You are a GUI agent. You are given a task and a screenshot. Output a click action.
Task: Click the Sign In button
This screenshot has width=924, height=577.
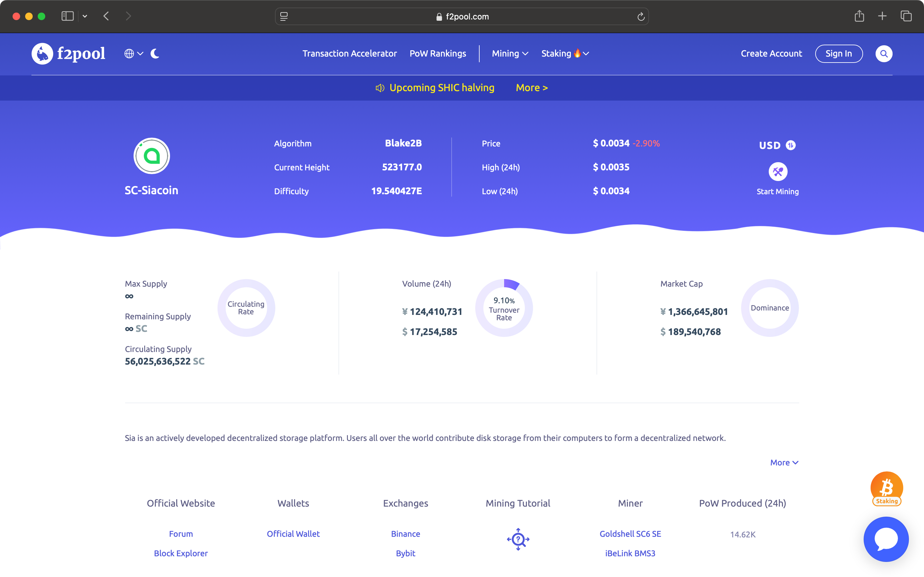click(x=839, y=53)
